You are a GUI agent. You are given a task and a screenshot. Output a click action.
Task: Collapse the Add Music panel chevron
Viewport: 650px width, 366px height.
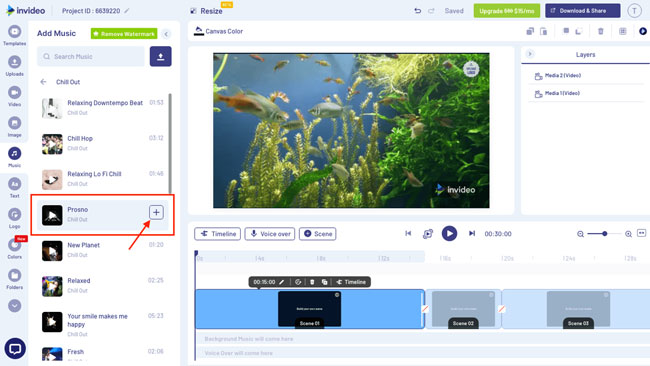(166, 34)
